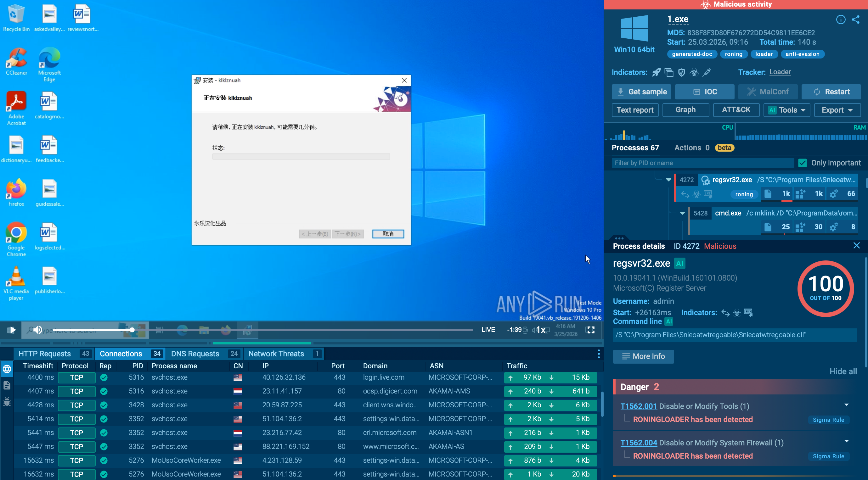Open the info icon next to 1.exe
Screen dimensions: 868x480
click(841, 20)
